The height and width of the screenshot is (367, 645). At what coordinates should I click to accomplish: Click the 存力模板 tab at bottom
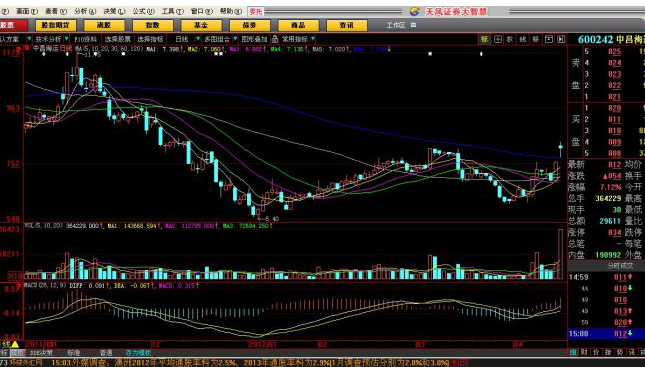138,353
